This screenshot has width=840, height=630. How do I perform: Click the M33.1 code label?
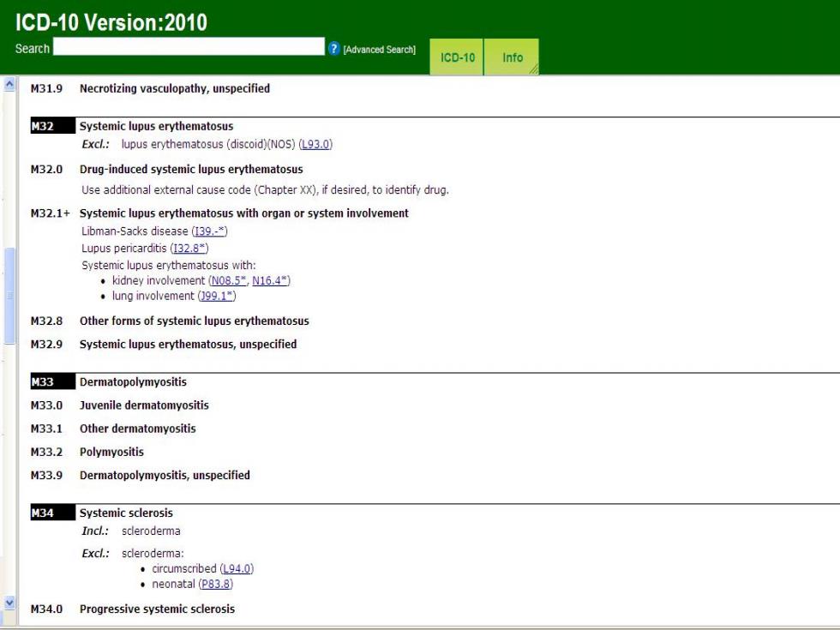click(x=46, y=429)
